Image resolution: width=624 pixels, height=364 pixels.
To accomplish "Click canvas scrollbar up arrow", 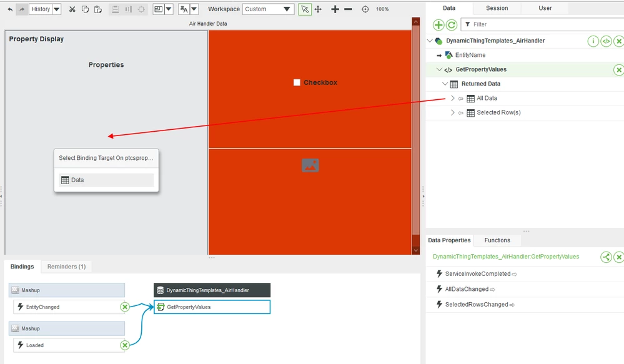I will coord(416,22).
